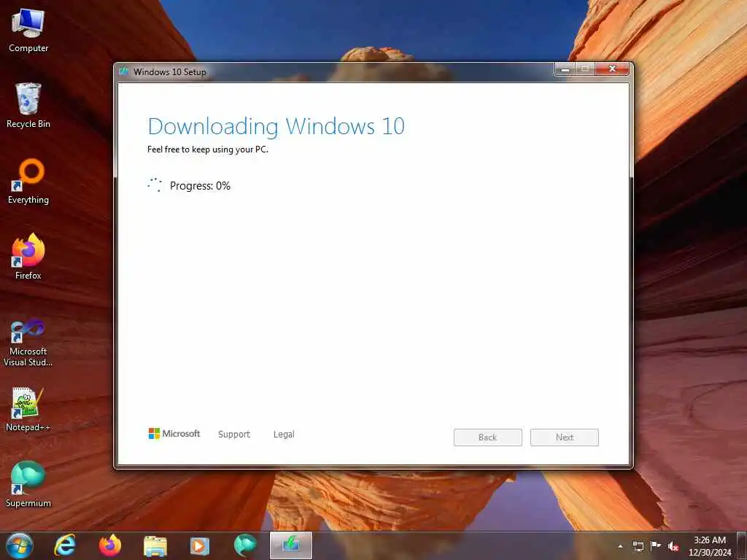The width and height of the screenshot is (747, 560).
Task: Select the Notepad++ desktop shortcut
Action: pyautogui.click(x=28, y=409)
